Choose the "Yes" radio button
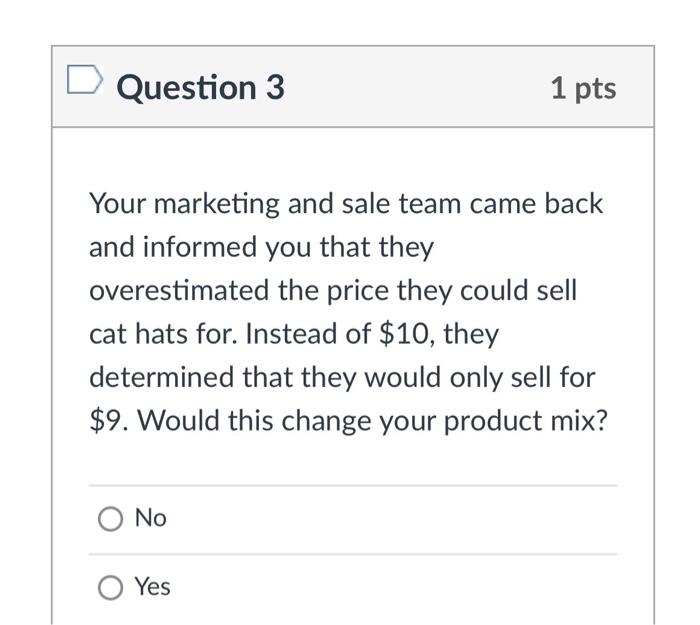Image resolution: width=700 pixels, height=625 pixels. click(110, 588)
